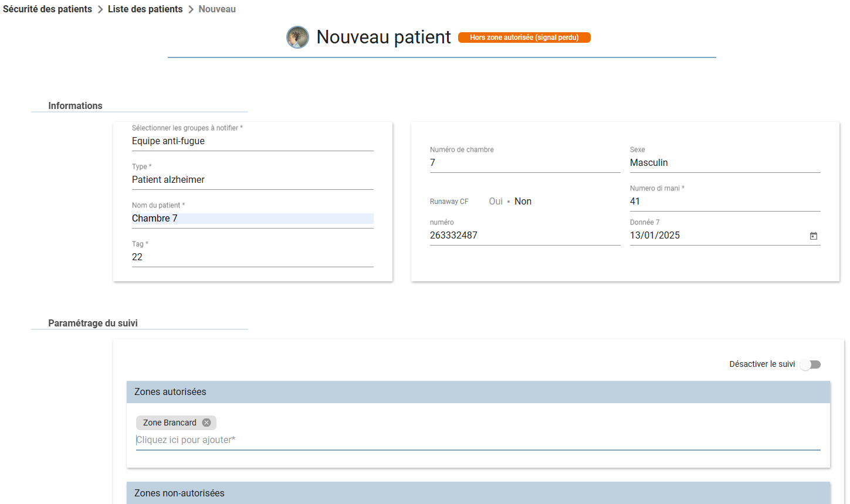Remove the Zone Brancard chip
Viewport: 850px width, 504px height.
click(206, 423)
